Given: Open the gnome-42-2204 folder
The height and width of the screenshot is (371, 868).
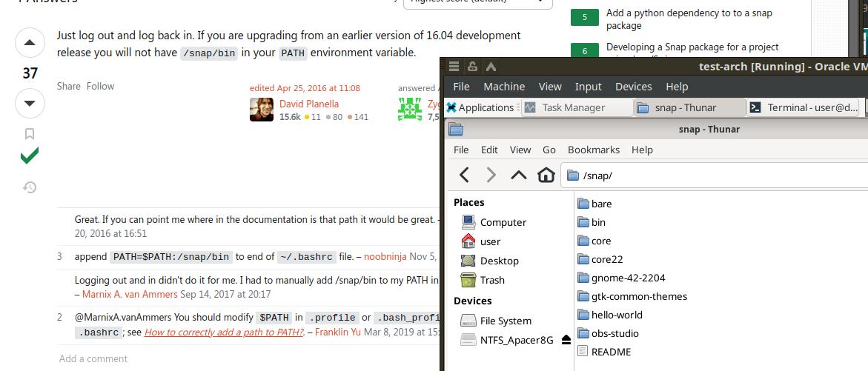Looking at the screenshot, I should click(x=622, y=278).
